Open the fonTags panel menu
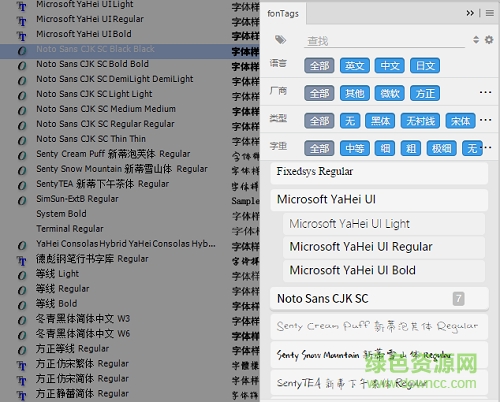The height and width of the screenshot is (402, 500). click(x=490, y=13)
